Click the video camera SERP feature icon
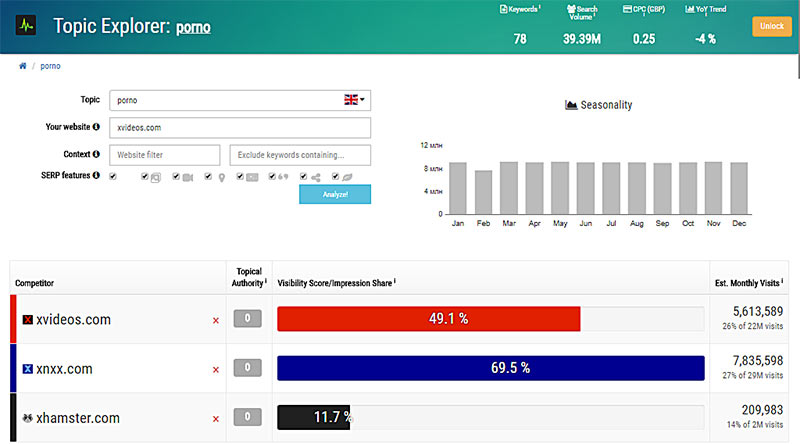The height and width of the screenshot is (444, 800). [188, 177]
